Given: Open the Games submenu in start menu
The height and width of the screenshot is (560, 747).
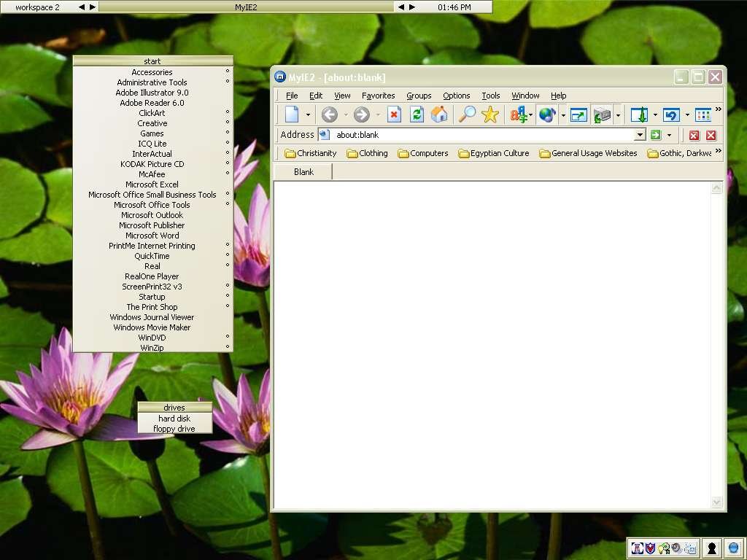Looking at the screenshot, I should pyautogui.click(x=152, y=134).
